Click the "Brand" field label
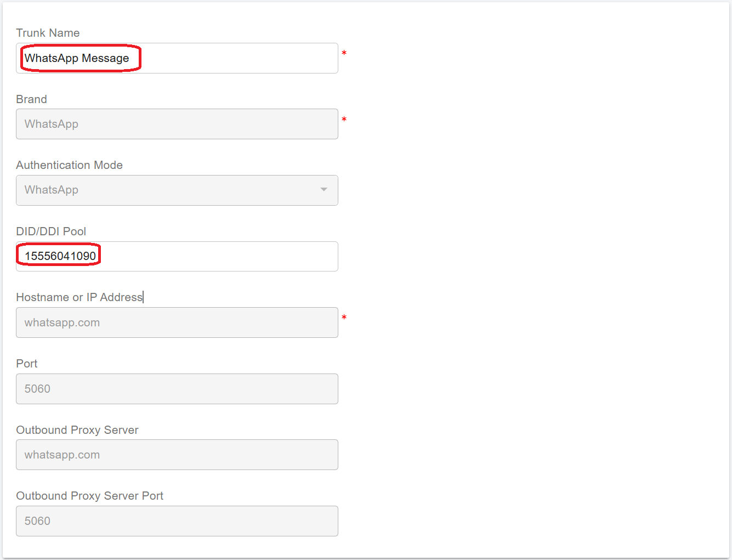This screenshot has width=732, height=560. 31,99
